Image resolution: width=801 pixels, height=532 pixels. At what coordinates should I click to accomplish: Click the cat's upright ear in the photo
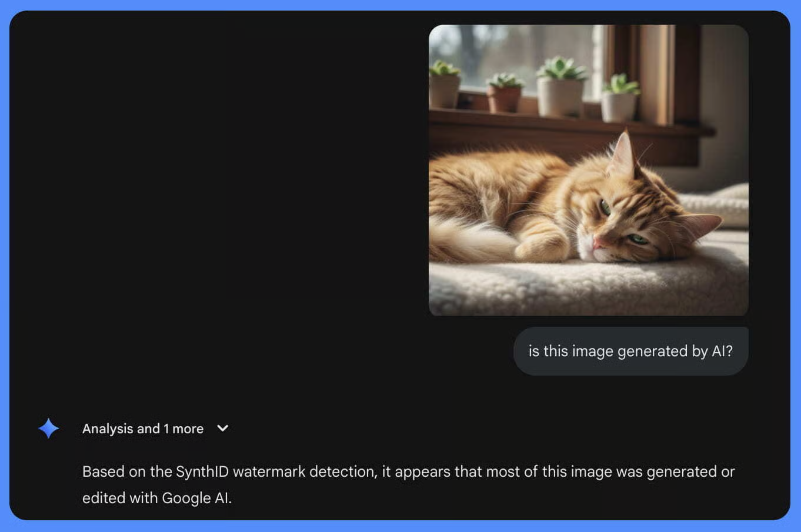point(623,154)
